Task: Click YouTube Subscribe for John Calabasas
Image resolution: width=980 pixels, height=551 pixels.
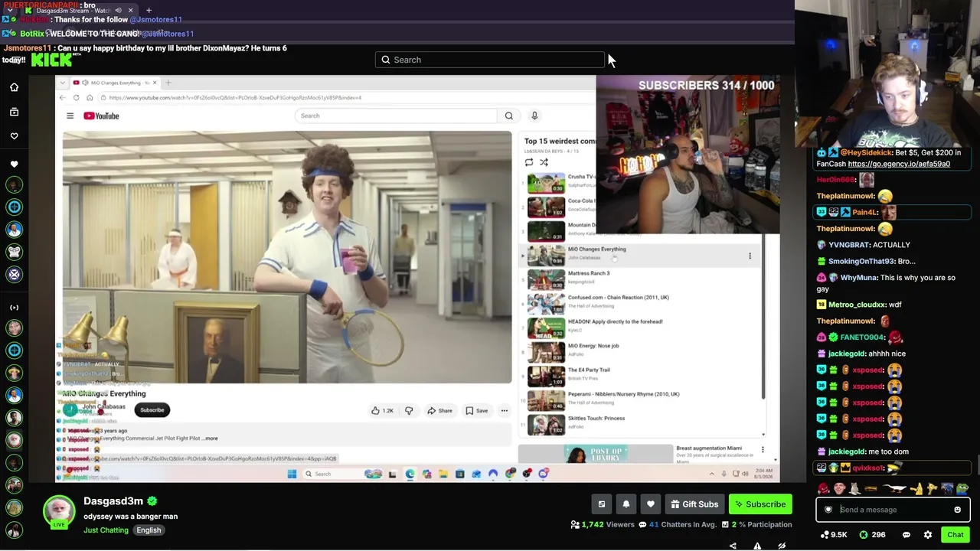Action: [x=152, y=410]
